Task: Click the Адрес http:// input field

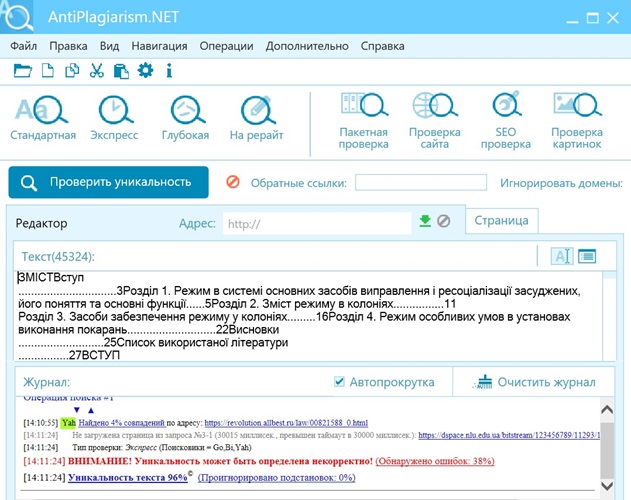Action: coord(317,223)
